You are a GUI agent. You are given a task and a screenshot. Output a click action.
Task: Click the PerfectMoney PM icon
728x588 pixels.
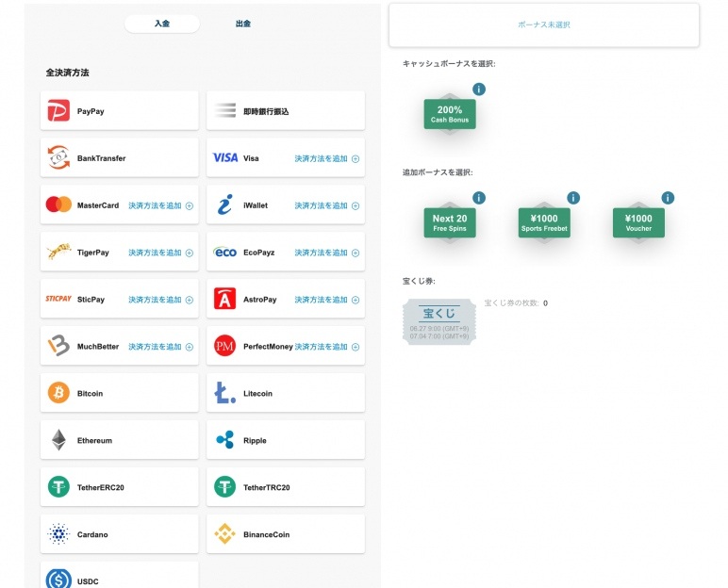[x=225, y=346]
